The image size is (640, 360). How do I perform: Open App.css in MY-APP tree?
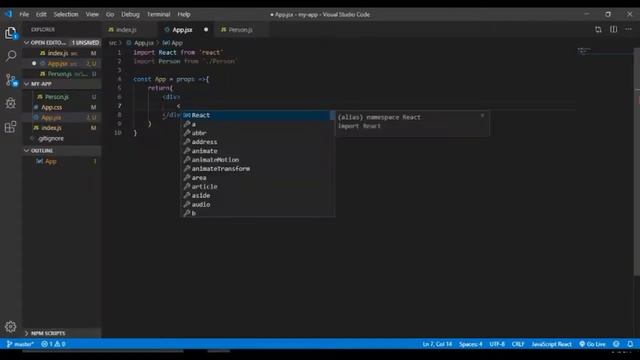click(61, 107)
